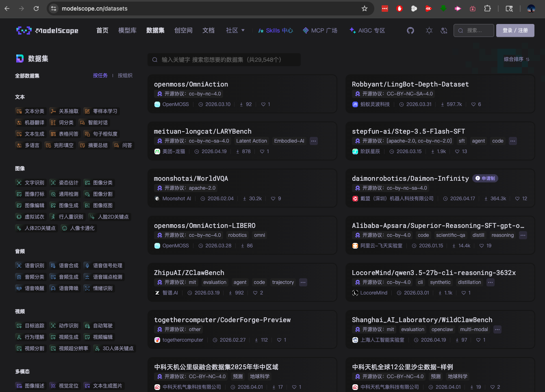Expand more tags on WildClawBench card
This screenshot has width=545, height=392.
(x=497, y=329)
